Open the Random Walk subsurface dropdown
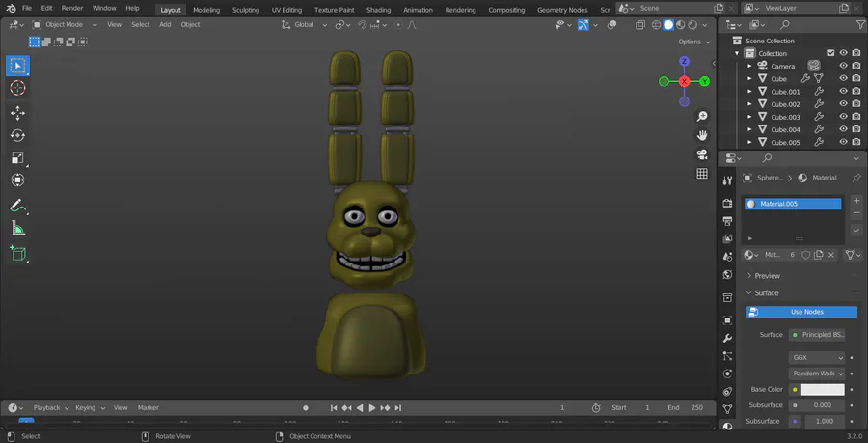Viewport: 868px width, 443px height. coord(817,374)
